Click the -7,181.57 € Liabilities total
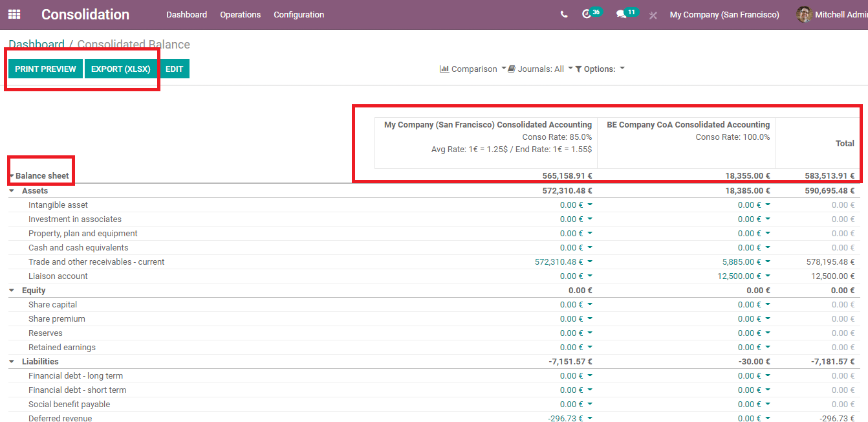 tap(833, 362)
